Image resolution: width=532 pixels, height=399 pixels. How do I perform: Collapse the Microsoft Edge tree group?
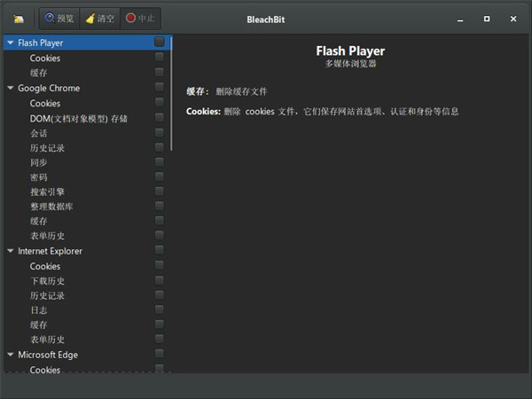(x=10, y=355)
